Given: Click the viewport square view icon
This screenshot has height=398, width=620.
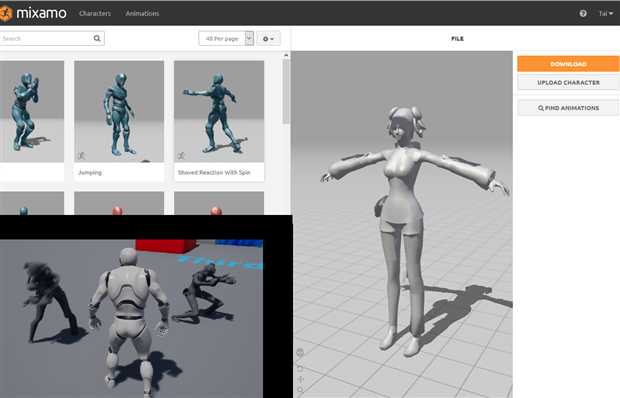Looking at the screenshot, I should point(300,368).
